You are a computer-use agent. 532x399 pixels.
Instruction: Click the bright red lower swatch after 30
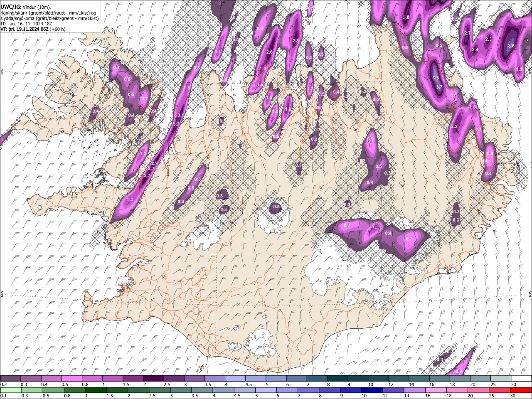pos(521,390)
